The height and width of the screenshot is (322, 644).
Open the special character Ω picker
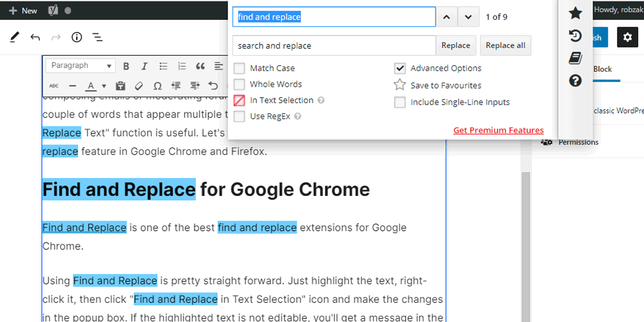[157, 86]
